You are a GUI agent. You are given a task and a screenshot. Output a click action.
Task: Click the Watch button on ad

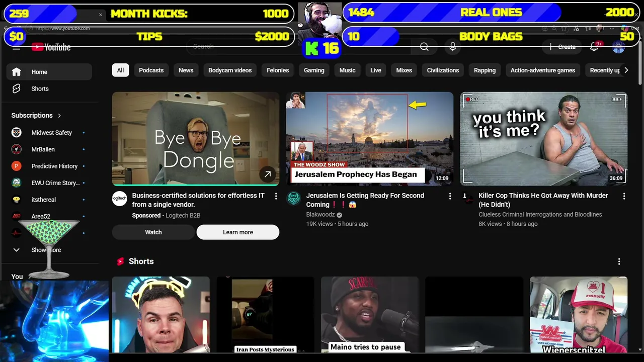(153, 232)
